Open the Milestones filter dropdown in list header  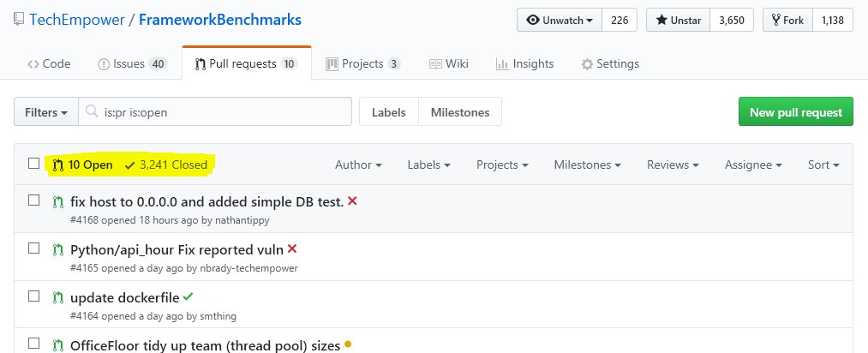pyautogui.click(x=587, y=165)
